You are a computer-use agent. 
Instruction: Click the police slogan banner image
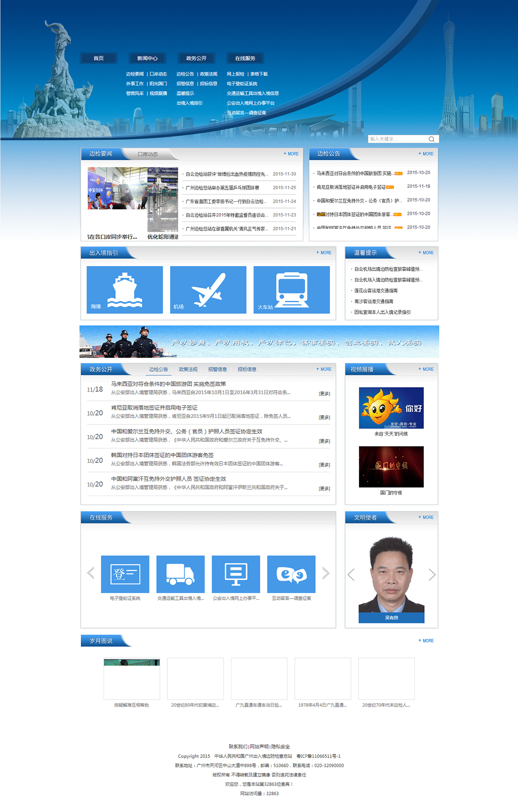[x=259, y=341]
